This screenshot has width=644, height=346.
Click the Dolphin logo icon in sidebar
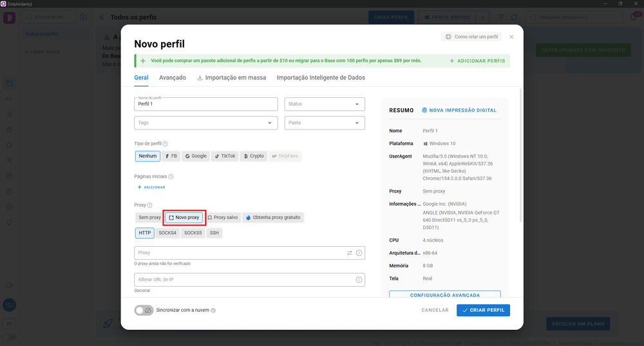(x=10, y=17)
